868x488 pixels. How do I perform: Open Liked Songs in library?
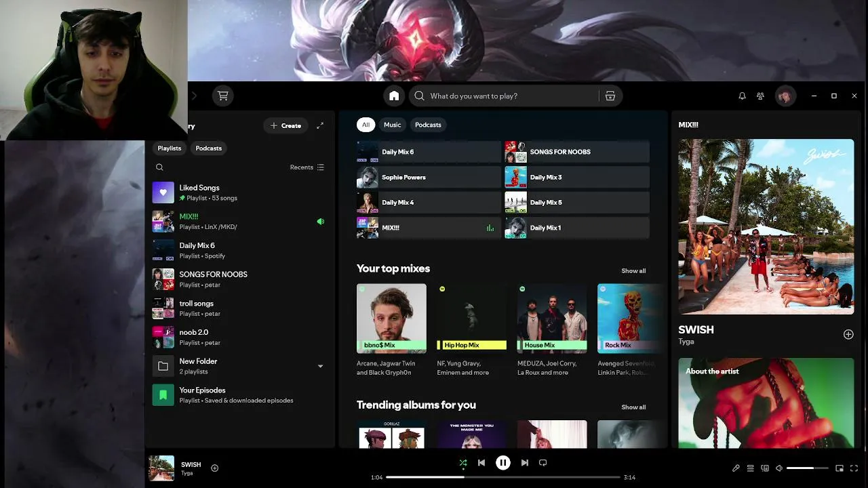(240, 192)
